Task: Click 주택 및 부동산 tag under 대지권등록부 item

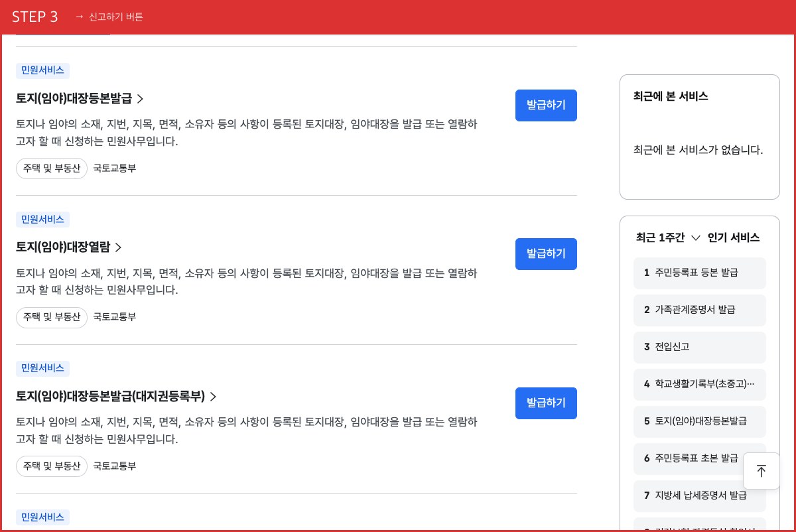Action: pos(52,466)
